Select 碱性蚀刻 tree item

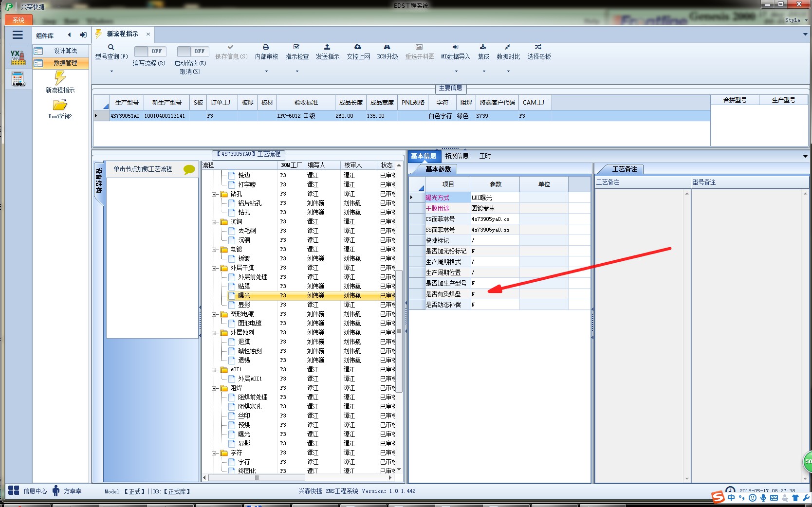(x=250, y=351)
